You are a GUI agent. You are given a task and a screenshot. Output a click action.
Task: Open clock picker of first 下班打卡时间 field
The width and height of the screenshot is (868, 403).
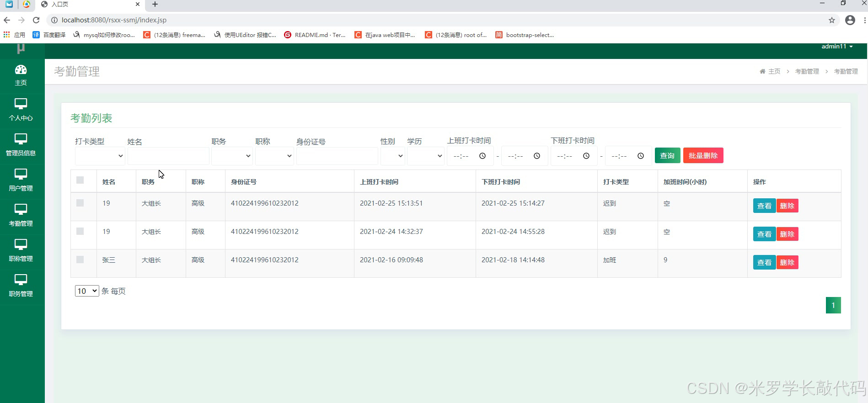coord(586,156)
